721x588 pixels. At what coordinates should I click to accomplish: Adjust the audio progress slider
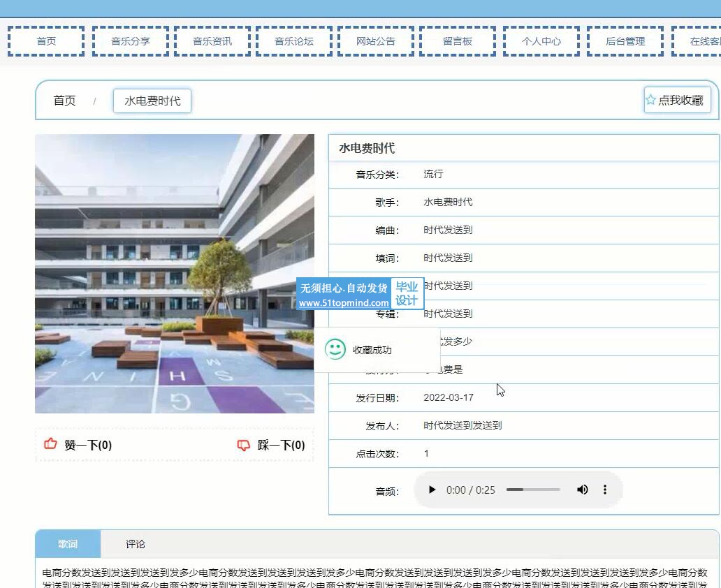(533, 490)
